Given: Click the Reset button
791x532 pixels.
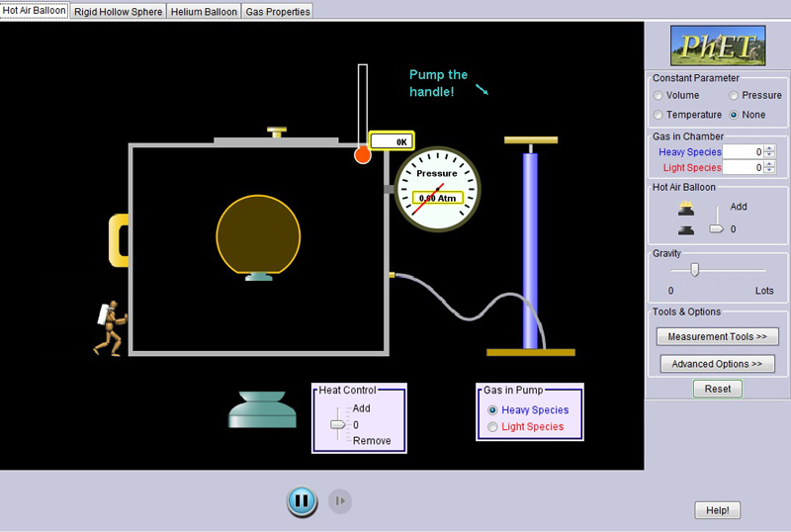Looking at the screenshot, I should (x=718, y=389).
